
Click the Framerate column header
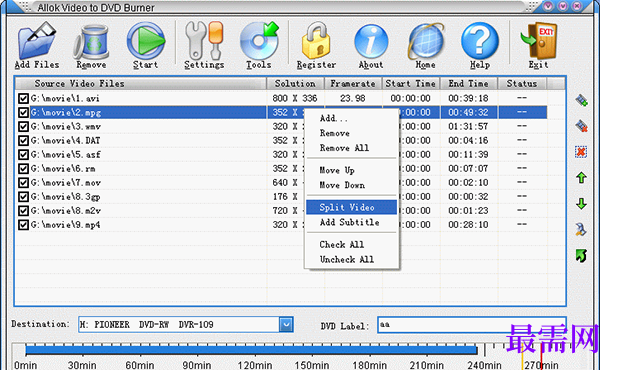pyautogui.click(x=353, y=84)
